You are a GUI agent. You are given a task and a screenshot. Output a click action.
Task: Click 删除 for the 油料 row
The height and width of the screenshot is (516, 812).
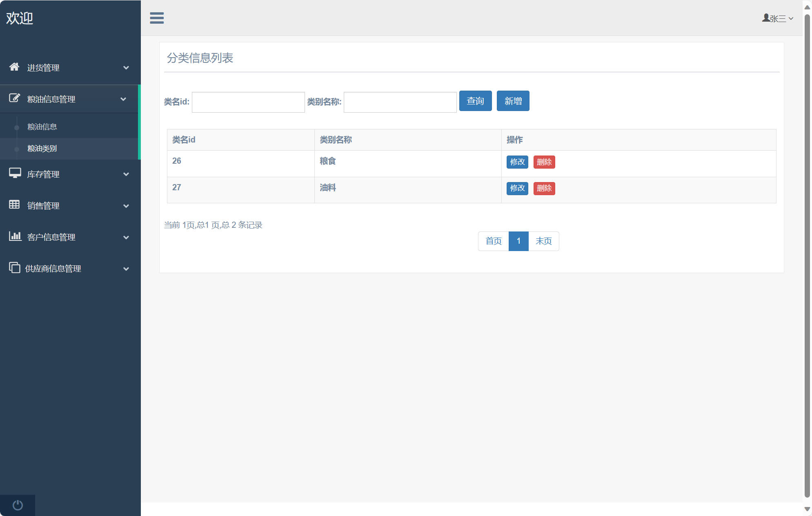coord(544,188)
